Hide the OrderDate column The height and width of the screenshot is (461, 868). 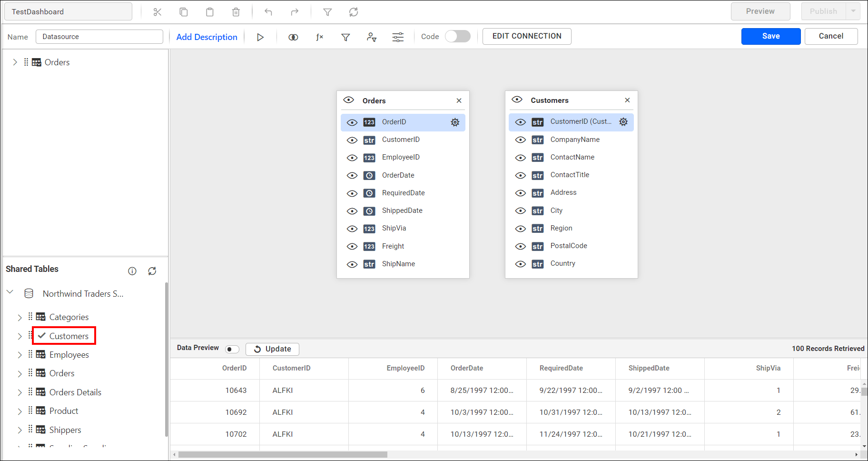[352, 175]
